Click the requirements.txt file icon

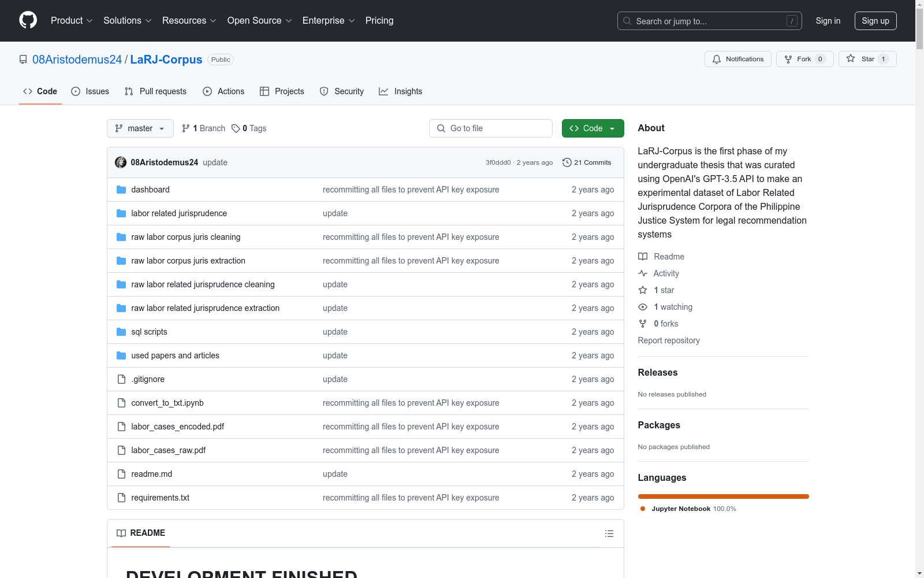121,498
